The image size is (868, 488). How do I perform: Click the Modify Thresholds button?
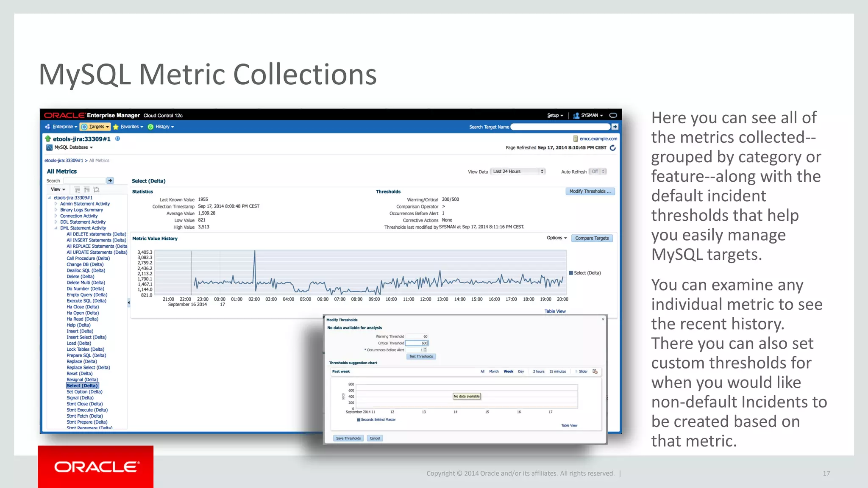point(590,191)
